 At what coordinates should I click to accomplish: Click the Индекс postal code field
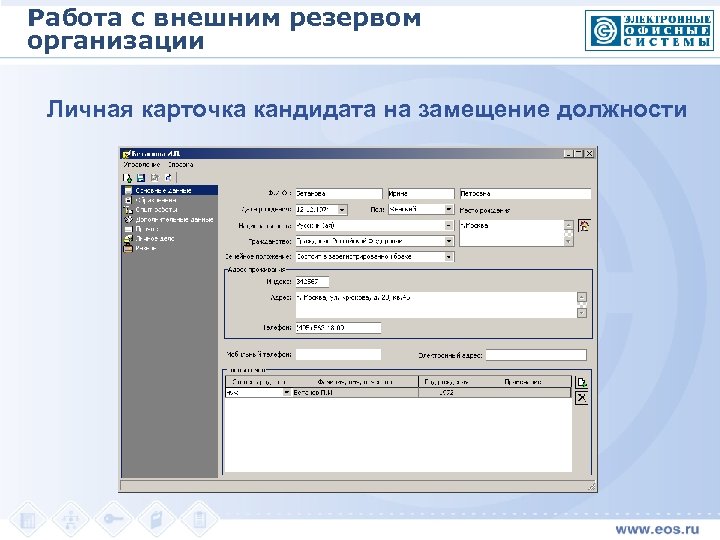click(312, 281)
